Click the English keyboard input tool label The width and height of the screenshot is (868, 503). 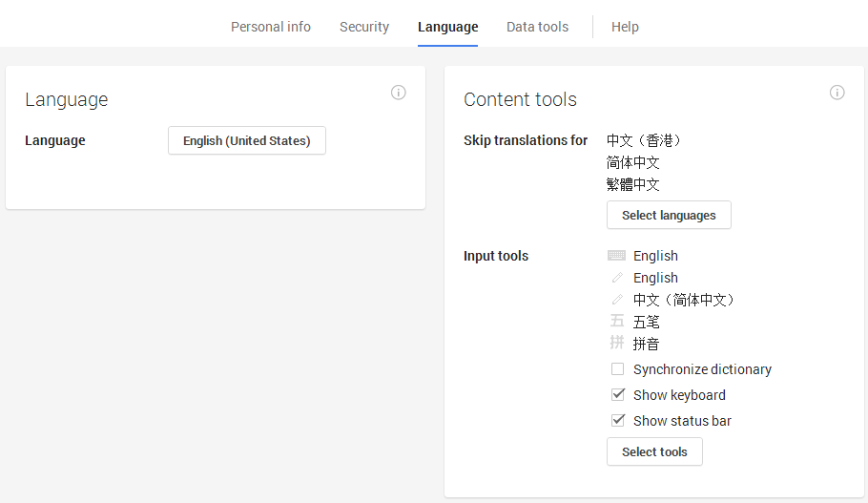655,256
